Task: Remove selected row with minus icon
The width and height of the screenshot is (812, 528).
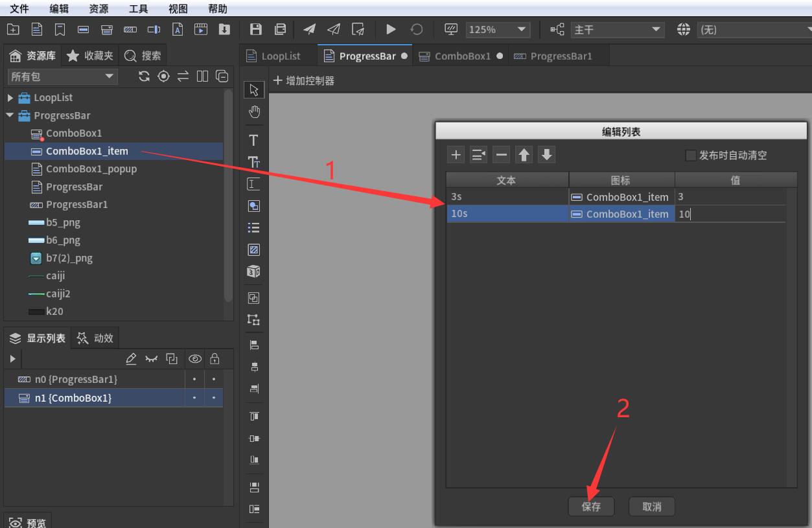Action: click(x=502, y=155)
